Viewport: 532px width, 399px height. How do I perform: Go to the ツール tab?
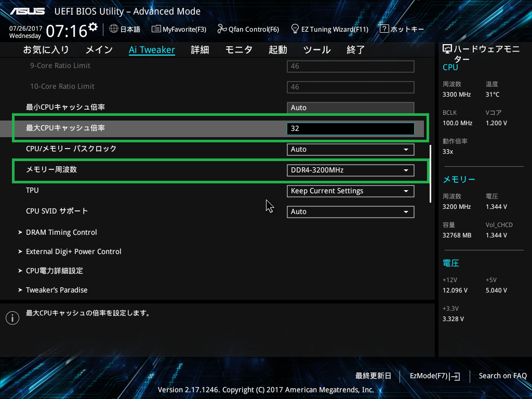tap(317, 50)
